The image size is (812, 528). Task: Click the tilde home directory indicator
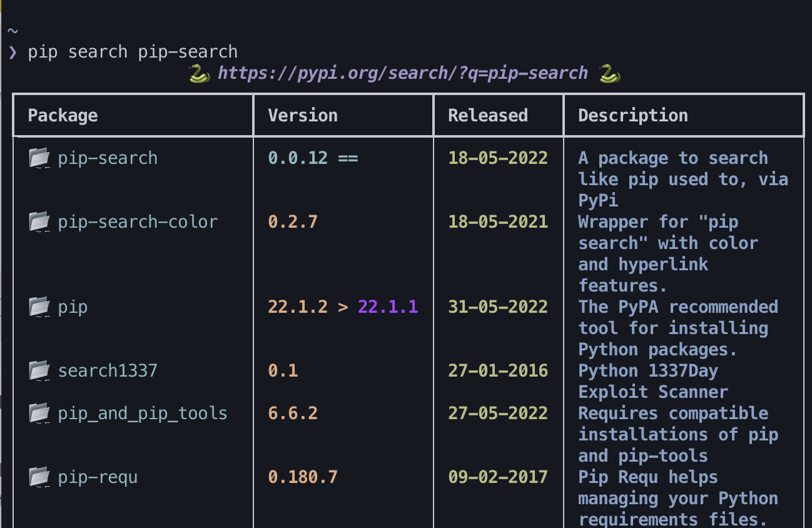[12, 30]
